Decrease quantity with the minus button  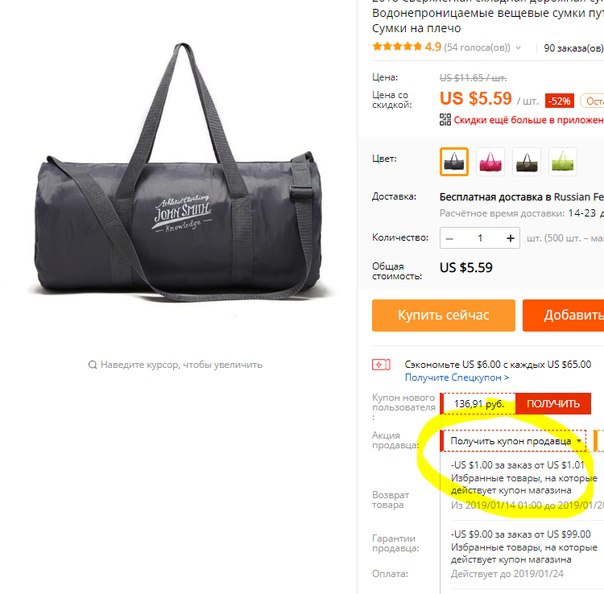[449, 238]
